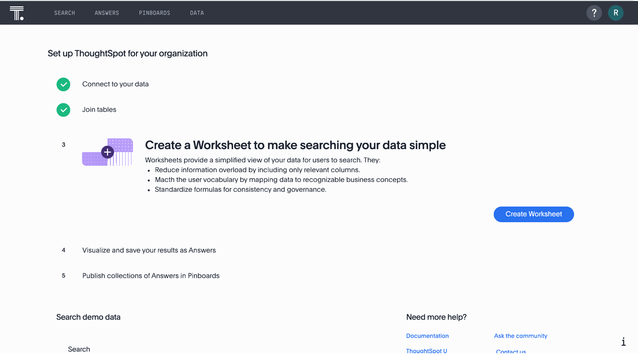Screen dimensions: 638x364
Task: Switch to the ANSWERS tab
Action: 107,13
